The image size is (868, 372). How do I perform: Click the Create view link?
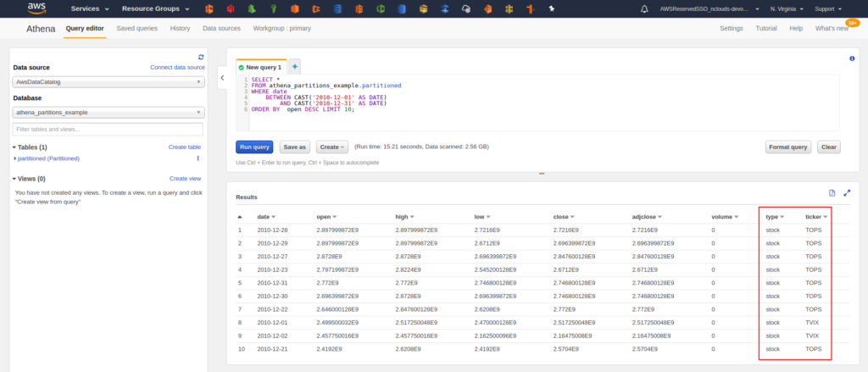click(185, 179)
